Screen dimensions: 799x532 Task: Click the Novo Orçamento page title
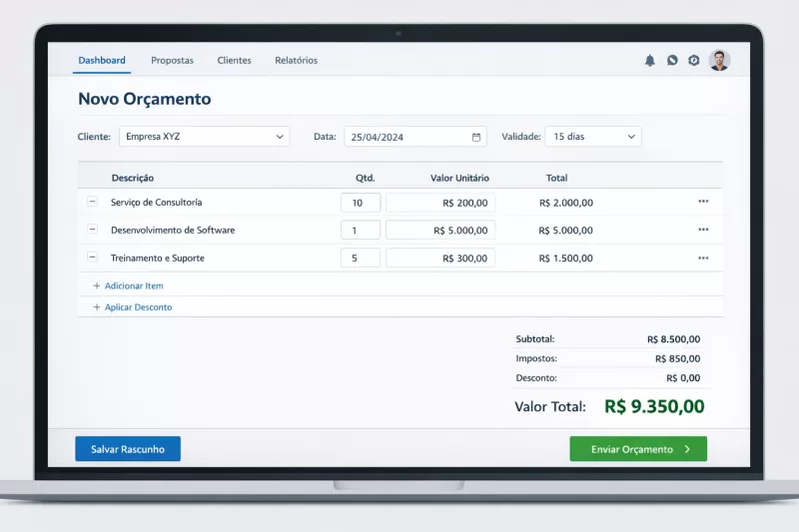coord(145,99)
